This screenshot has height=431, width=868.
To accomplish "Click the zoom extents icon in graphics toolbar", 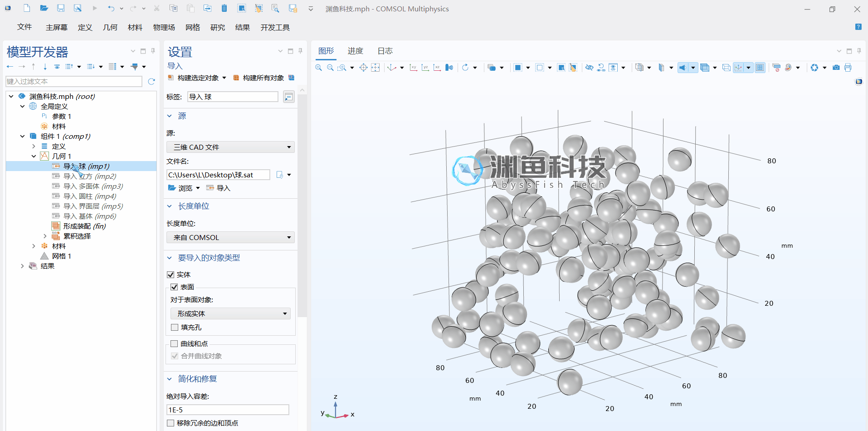I will click(x=363, y=68).
